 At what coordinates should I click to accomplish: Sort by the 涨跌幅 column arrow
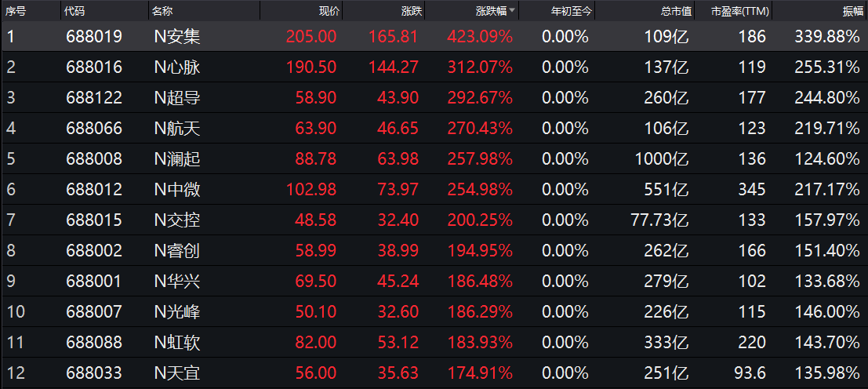[512, 11]
